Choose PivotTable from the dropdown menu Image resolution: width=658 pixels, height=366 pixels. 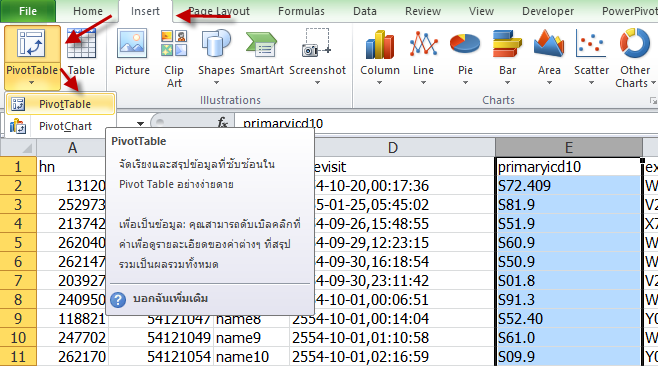60,104
